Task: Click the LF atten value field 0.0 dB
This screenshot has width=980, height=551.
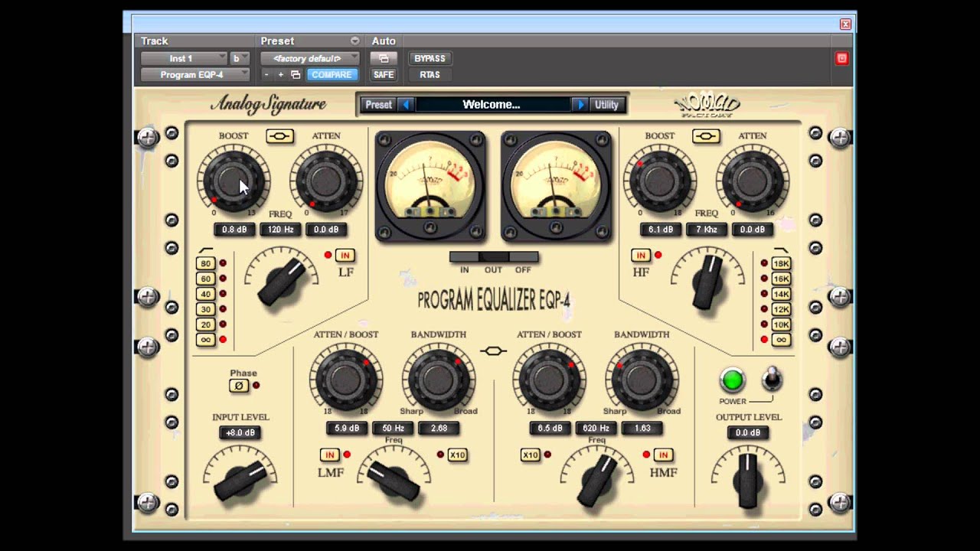Action: point(326,230)
